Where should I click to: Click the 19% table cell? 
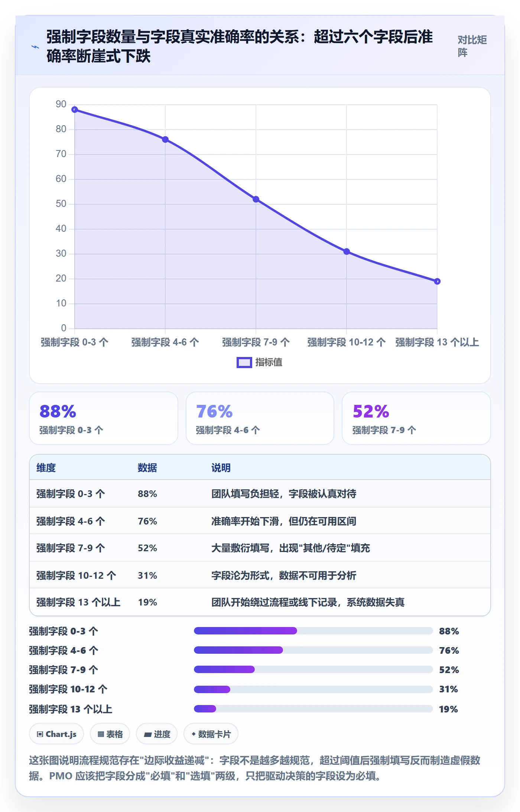(x=147, y=602)
